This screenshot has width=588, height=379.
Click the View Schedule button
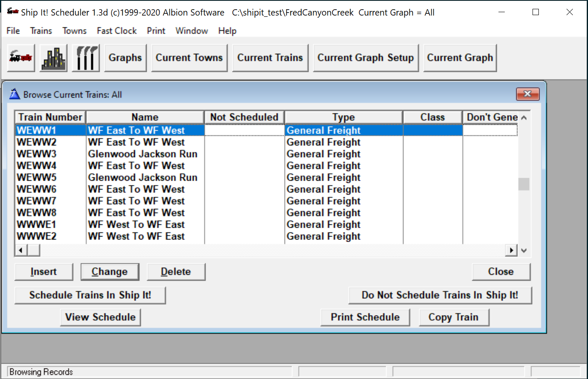100,317
